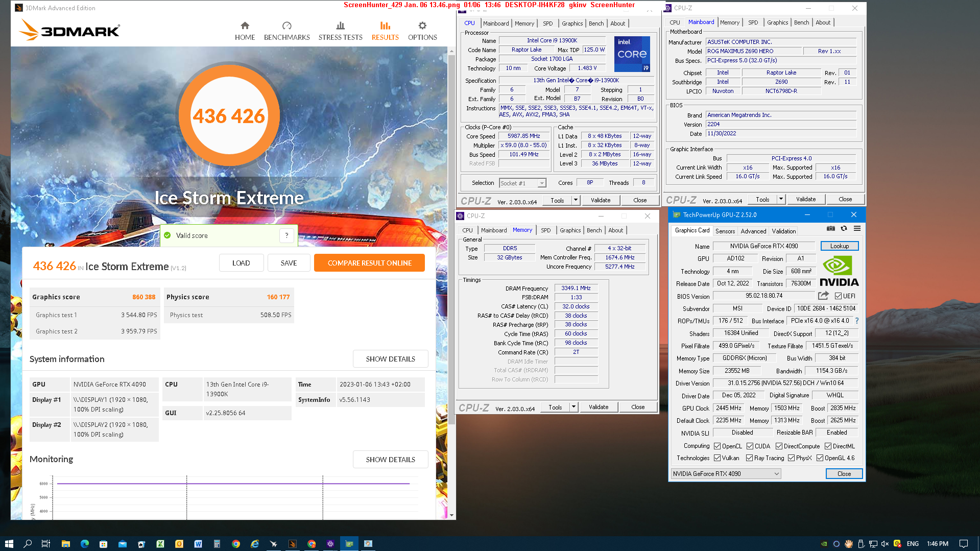Open Microsoft Store from the taskbar

[x=103, y=544]
